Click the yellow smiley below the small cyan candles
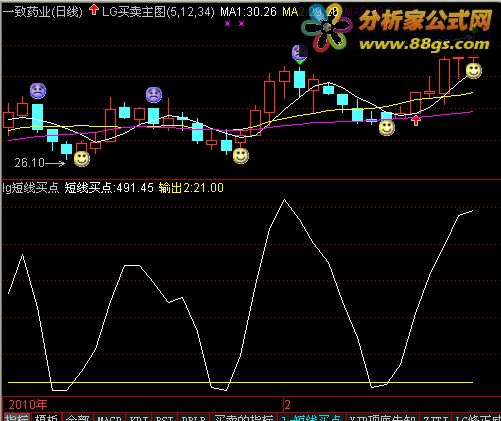The height and width of the screenshot is (421, 501). pyautogui.click(x=387, y=128)
